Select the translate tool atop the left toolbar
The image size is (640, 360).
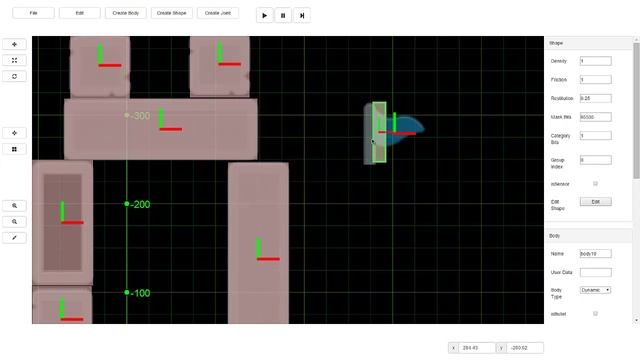(14, 44)
